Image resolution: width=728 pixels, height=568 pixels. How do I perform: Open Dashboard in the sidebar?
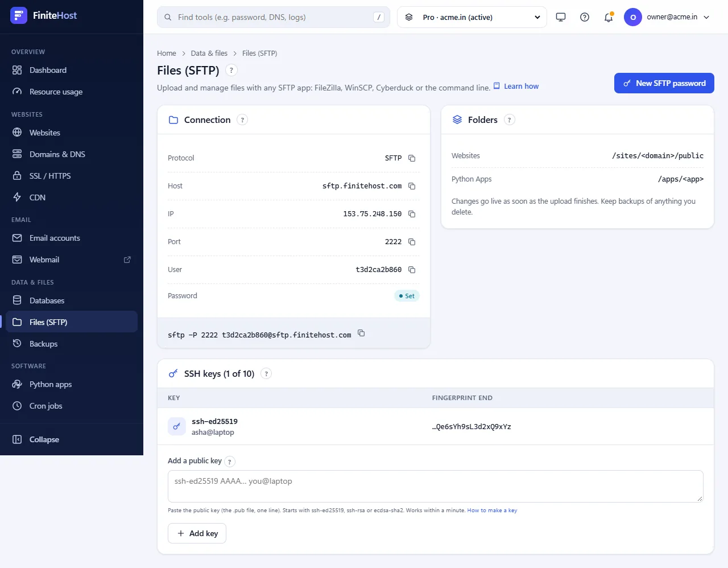coord(72,70)
